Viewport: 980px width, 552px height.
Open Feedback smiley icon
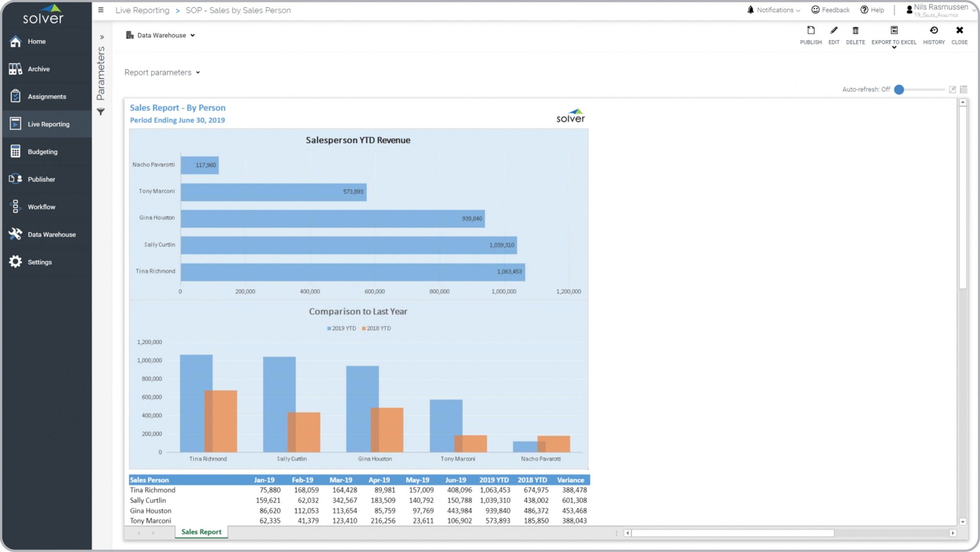click(x=815, y=10)
